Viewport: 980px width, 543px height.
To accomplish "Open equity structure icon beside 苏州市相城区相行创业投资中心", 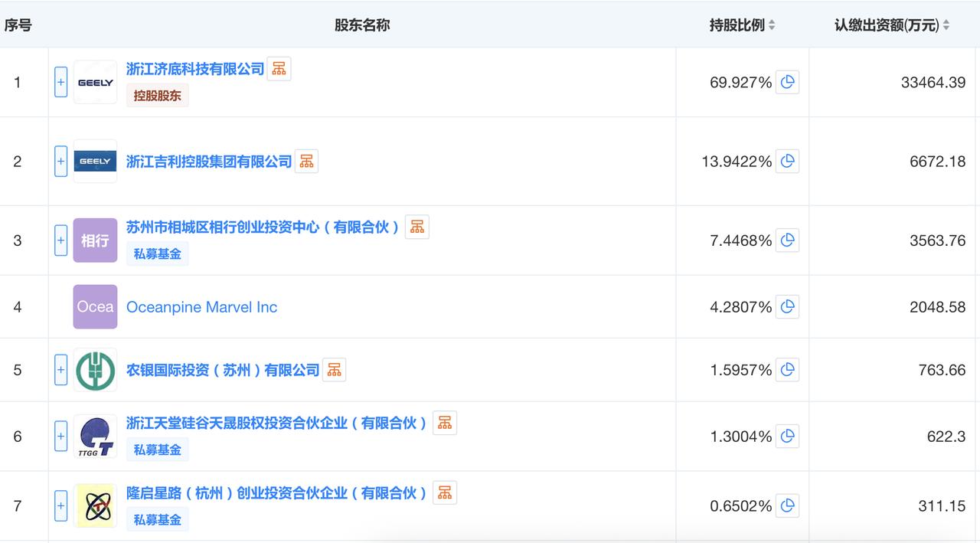I will 416,227.
